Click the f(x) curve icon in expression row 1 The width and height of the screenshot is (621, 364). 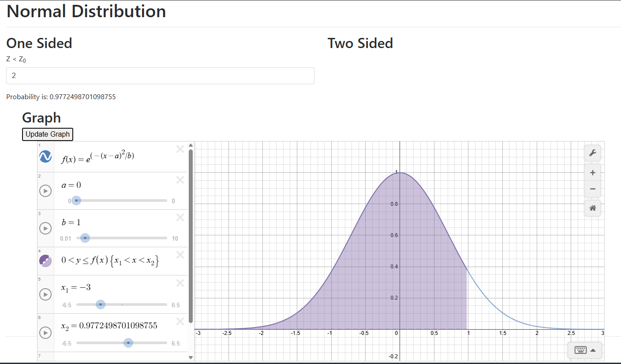coord(45,156)
